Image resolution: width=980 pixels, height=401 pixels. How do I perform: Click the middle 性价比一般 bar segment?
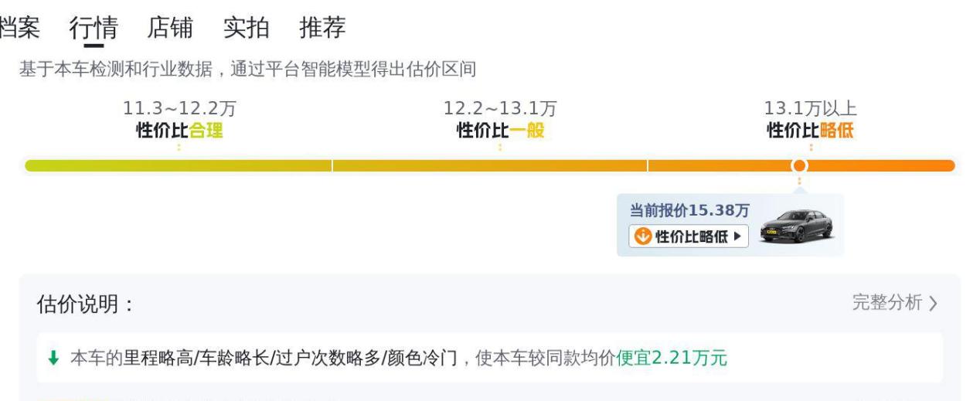[490, 165]
